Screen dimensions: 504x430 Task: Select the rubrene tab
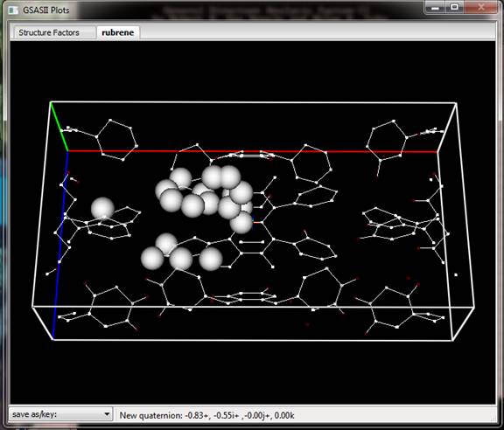coord(117,32)
